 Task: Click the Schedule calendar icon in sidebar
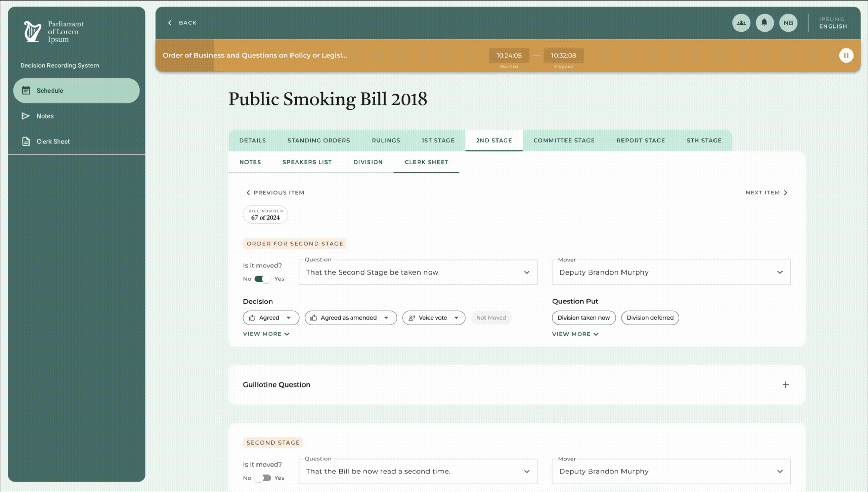pos(26,90)
